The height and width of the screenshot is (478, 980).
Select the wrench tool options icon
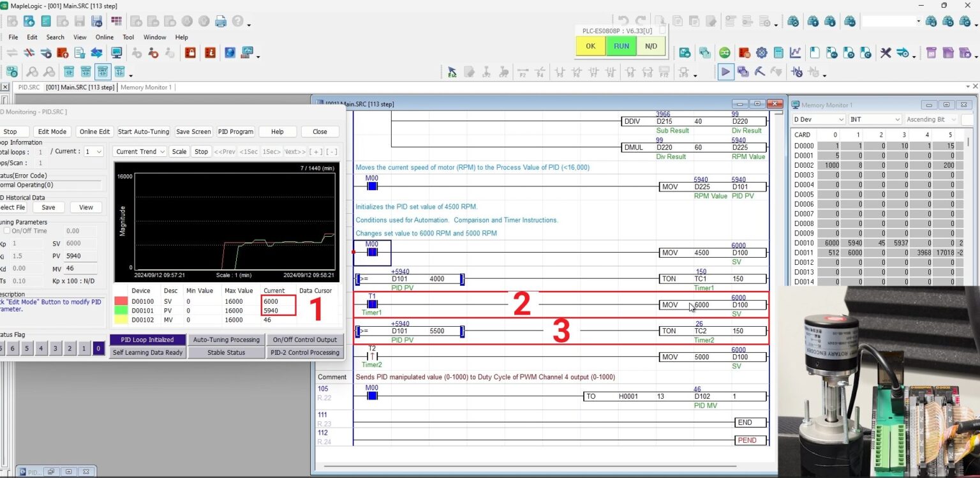pyautogui.click(x=887, y=52)
